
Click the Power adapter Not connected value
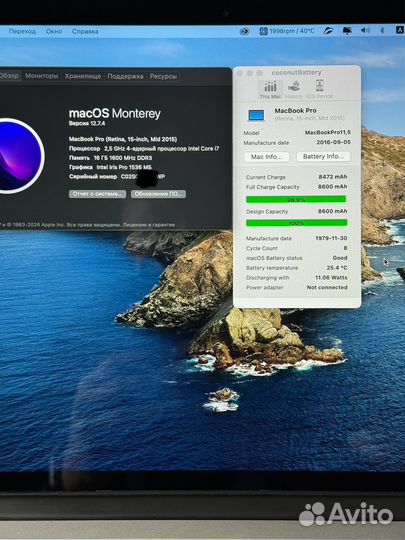click(327, 287)
